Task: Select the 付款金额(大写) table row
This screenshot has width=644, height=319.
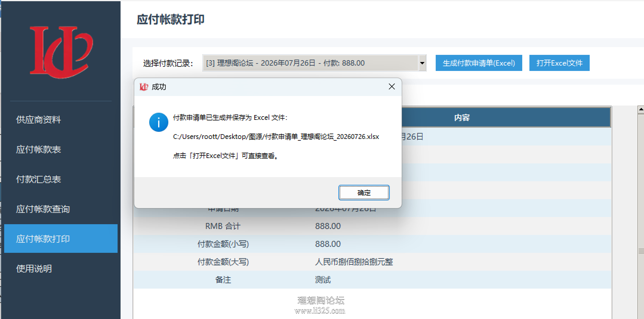Action: (372, 262)
